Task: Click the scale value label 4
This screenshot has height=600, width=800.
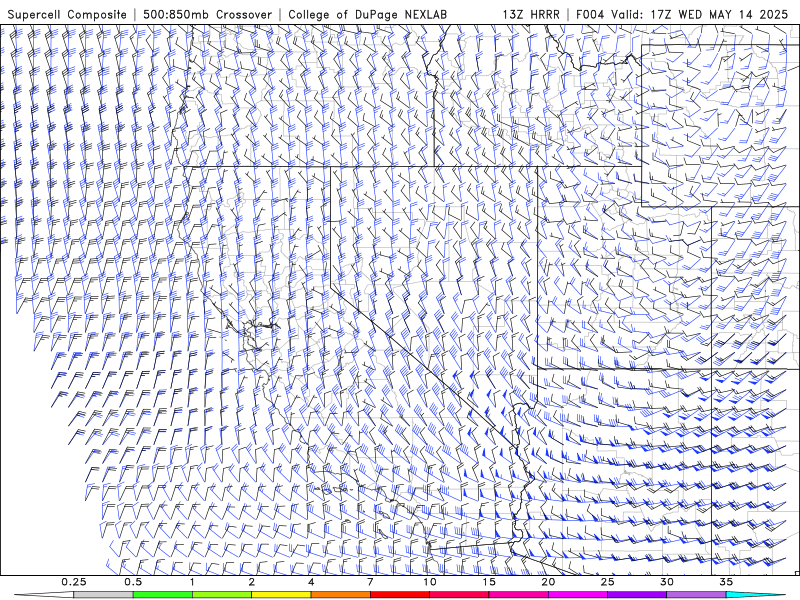Action: (x=311, y=582)
